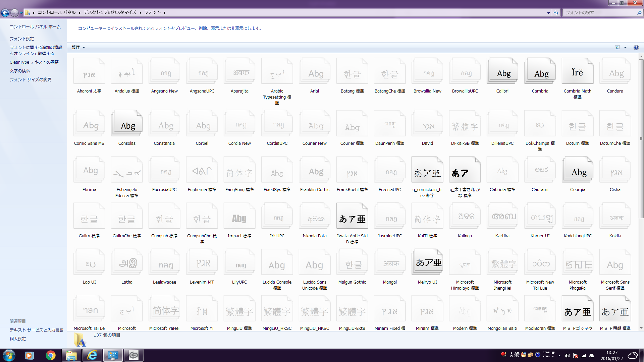
Task: Click デスクトップのカスタマイズ breadcrumb segment
Action: tap(110, 12)
